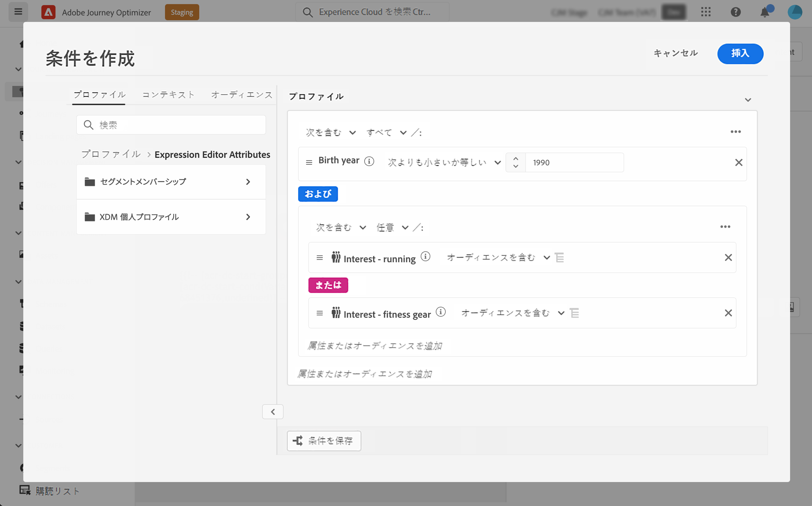Toggle the または (OR) operator badge

(328, 285)
